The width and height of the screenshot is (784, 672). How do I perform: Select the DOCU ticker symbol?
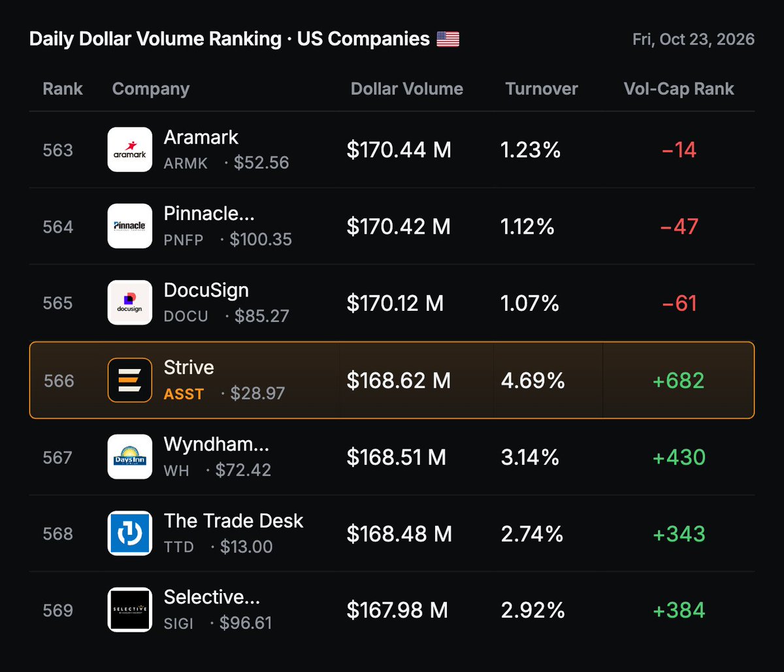pyautogui.click(x=186, y=316)
